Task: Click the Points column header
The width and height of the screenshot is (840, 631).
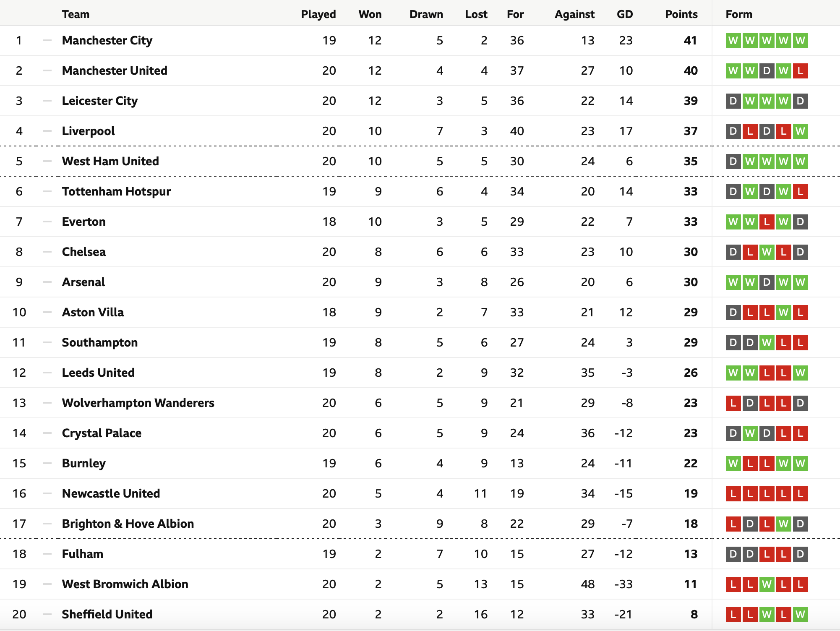Action: [681, 14]
